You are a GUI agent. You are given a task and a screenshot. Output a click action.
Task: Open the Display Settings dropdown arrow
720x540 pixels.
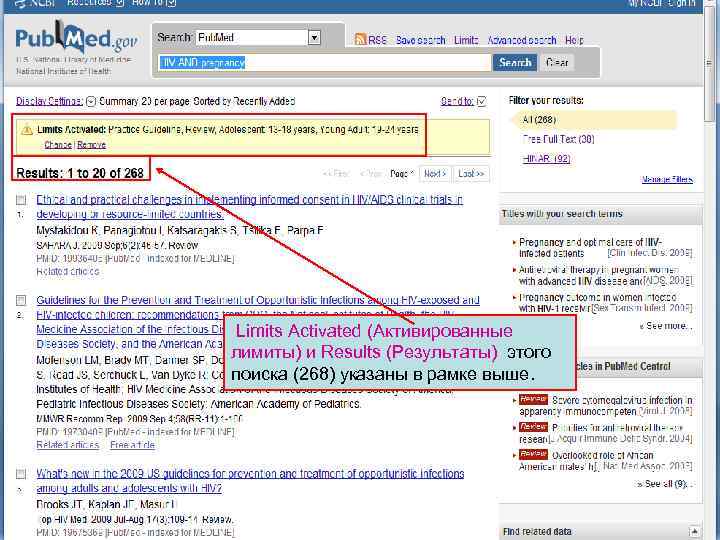pyautogui.click(x=91, y=101)
